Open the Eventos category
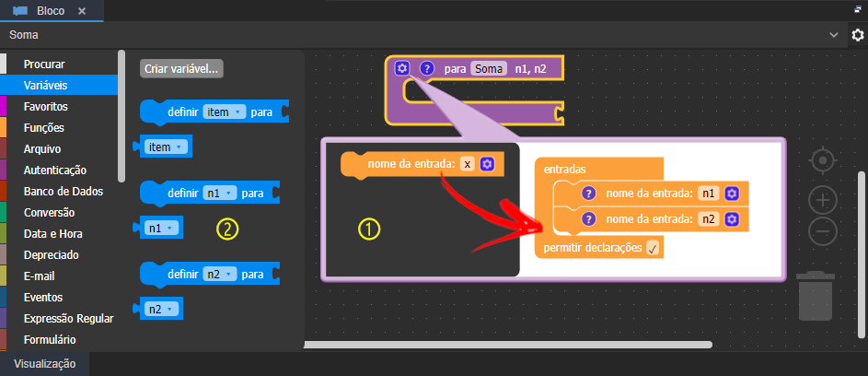This screenshot has width=868, height=376. 59,298
